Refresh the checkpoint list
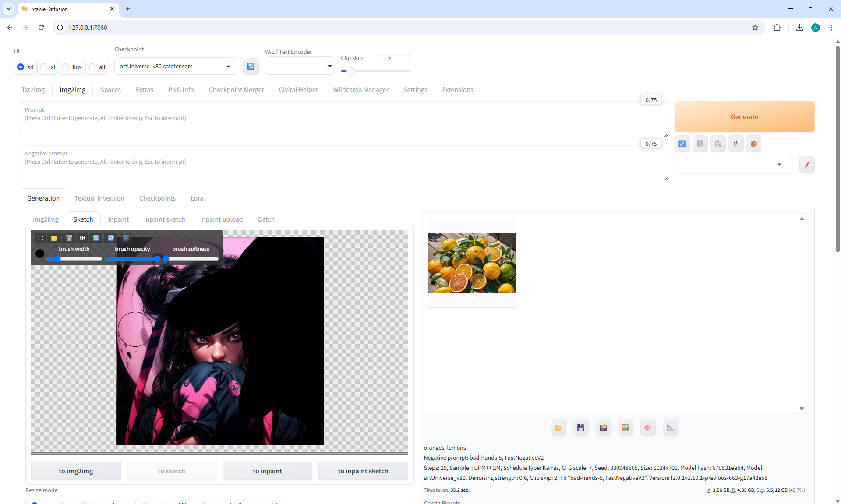 (251, 66)
